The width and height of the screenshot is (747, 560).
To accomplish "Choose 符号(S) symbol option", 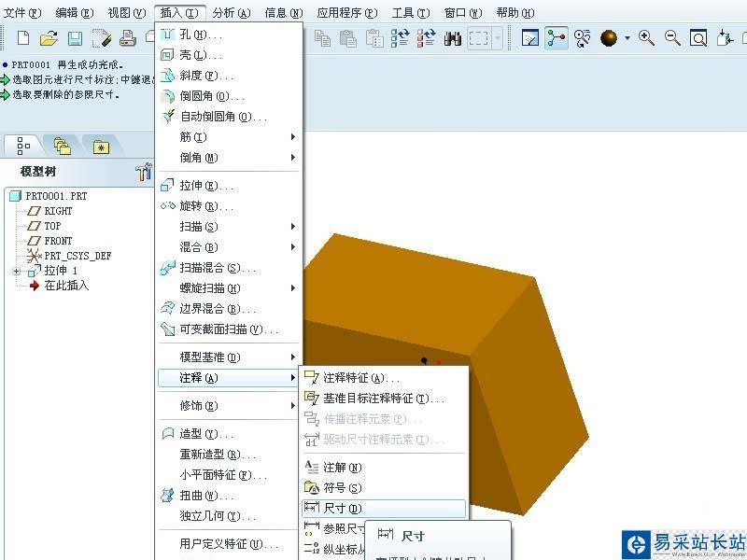I will (384, 487).
